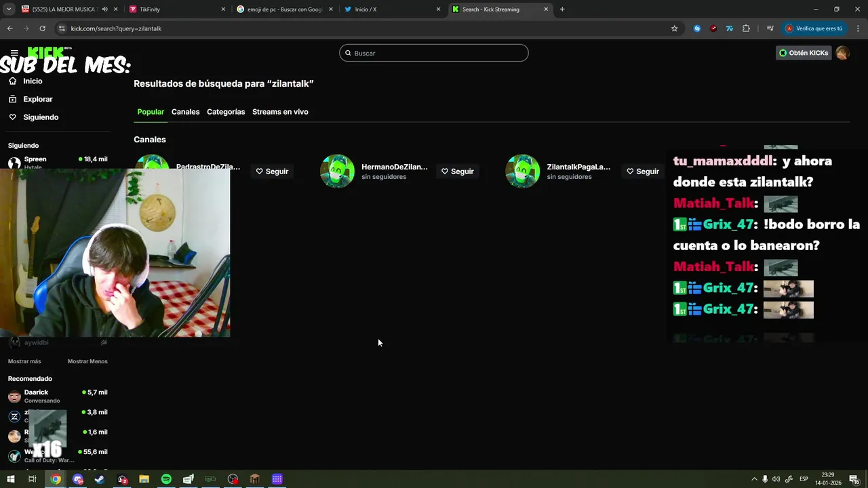Select the Popular results tab

pos(151,112)
